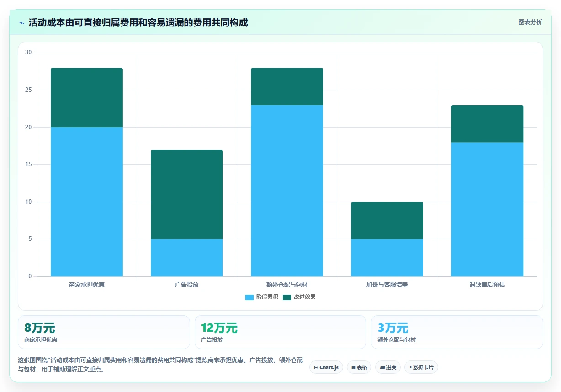Click the 12万元 data card value
This screenshot has height=392, width=561.
[x=219, y=328]
